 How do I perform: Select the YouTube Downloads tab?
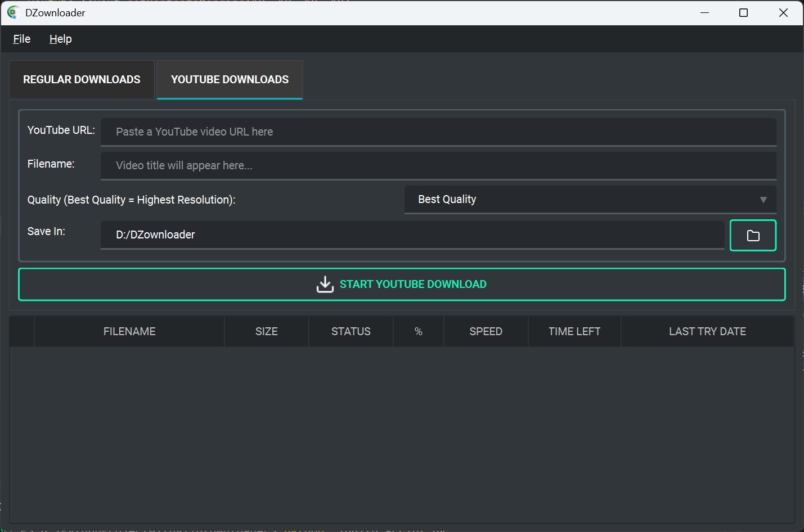[230, 79]
